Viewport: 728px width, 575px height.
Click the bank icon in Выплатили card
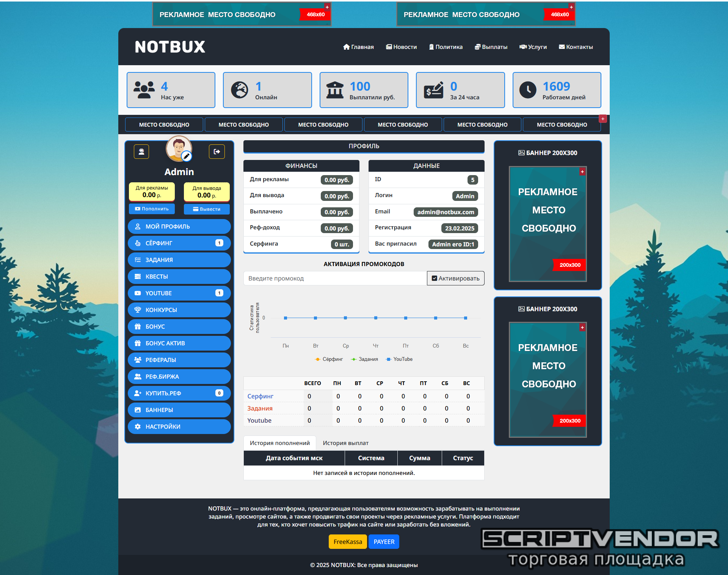335,90
